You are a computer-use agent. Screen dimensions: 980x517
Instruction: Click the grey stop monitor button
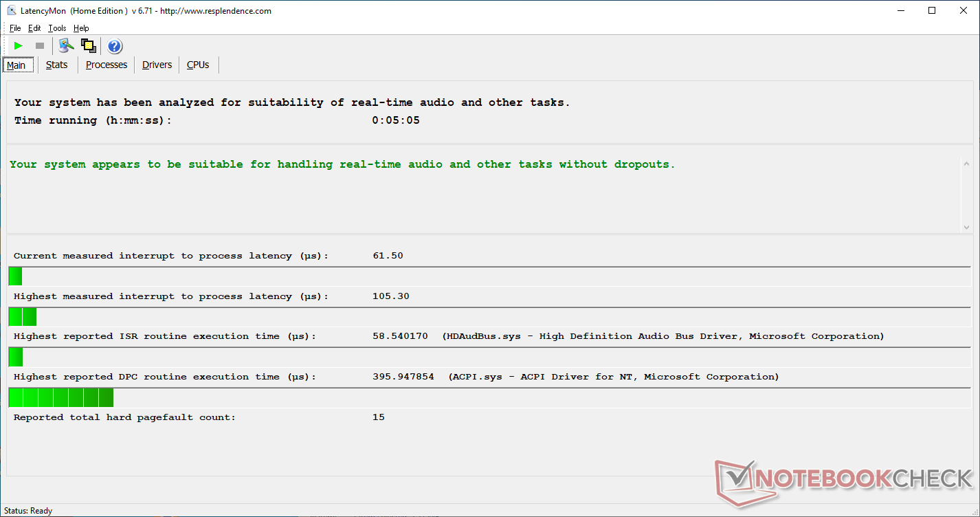tap(40, 46)
